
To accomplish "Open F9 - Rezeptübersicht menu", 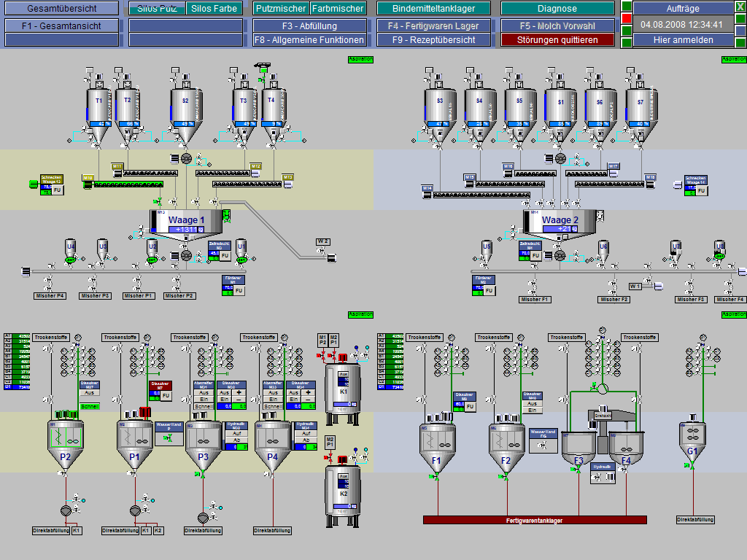I will click(434, 40).
